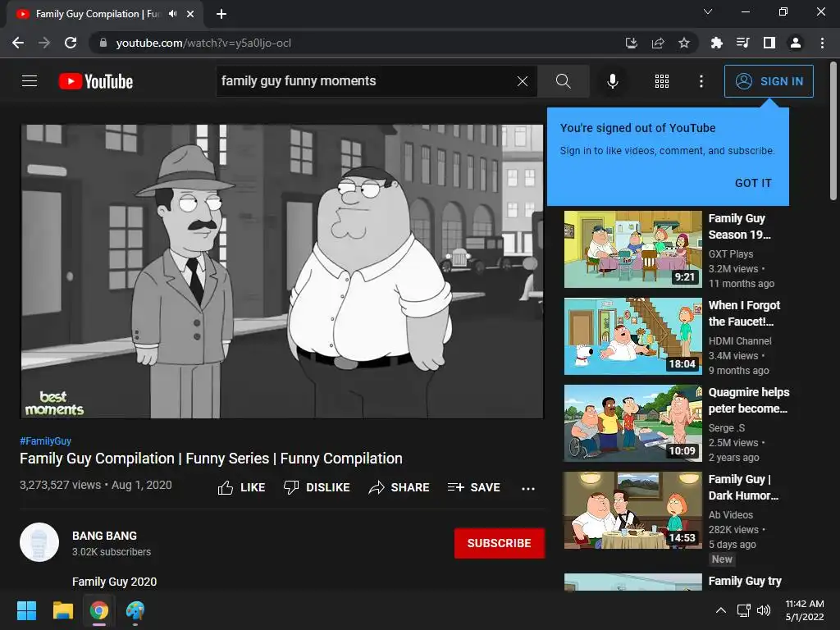This screenshot has height=630, width=840.
Task: Click the #FamilyGuy hashtag link
Action: [x=46, y=441]
